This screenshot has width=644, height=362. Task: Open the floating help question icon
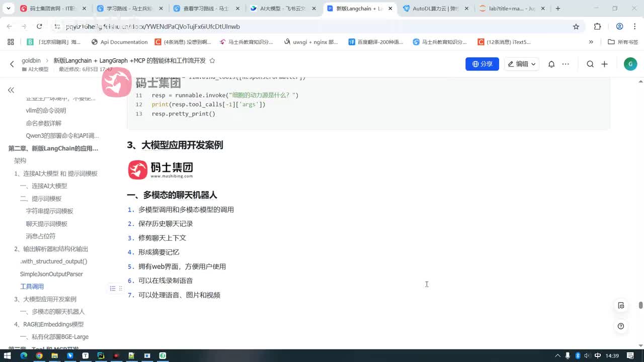(621, 326)
